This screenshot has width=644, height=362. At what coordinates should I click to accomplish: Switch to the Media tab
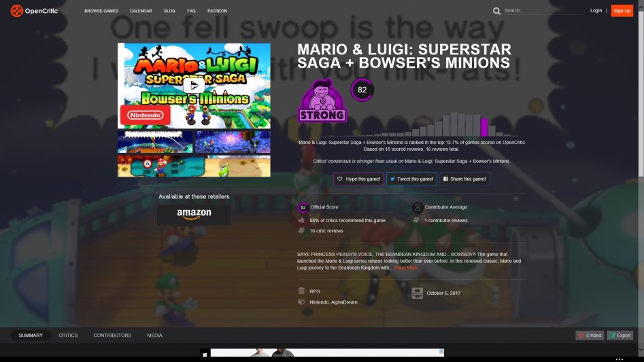coord(155,336)
